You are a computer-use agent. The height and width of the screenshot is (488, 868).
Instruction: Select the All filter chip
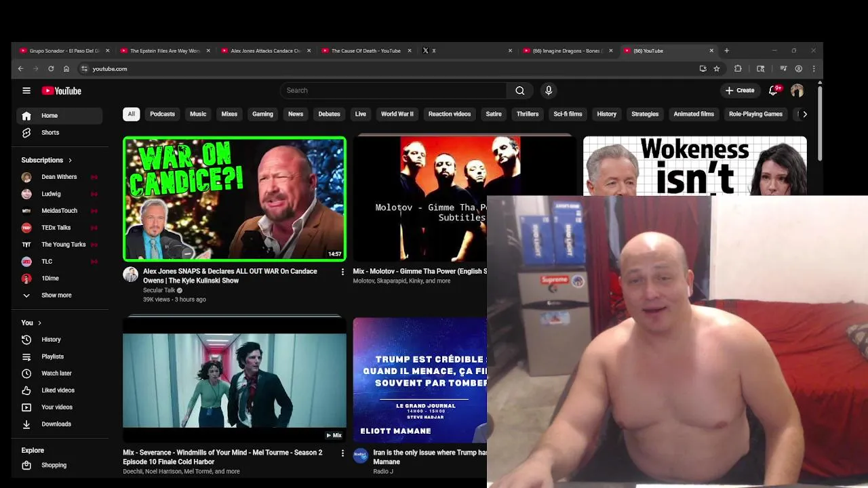pos(131,115)
